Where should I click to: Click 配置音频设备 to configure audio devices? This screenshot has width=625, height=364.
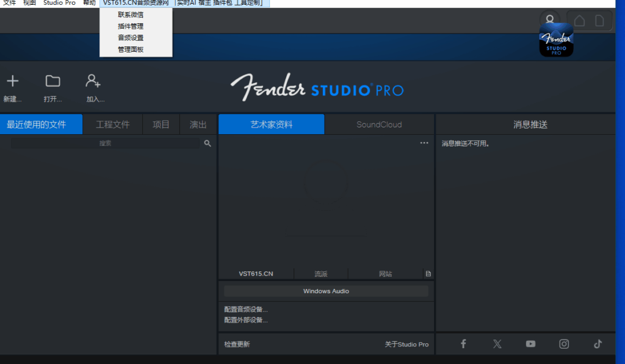tap(245, 309)
